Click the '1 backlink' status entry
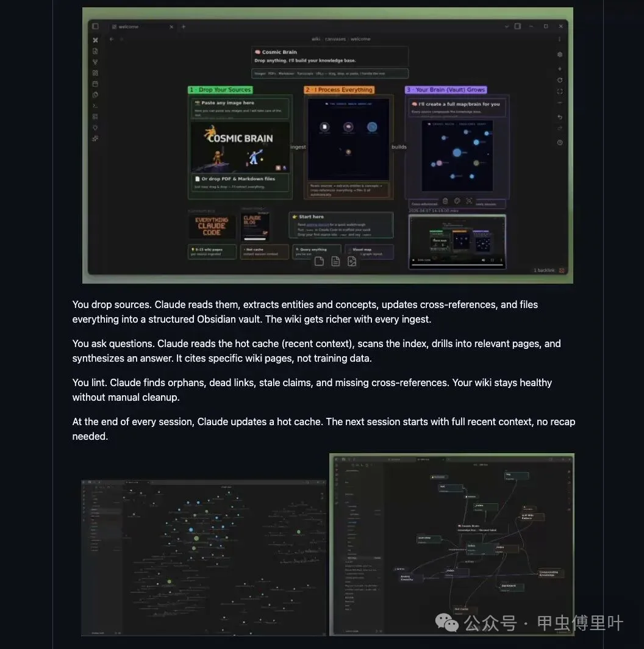Image resolution: width=644 pixels, height=649 pixels. point(544,270)
